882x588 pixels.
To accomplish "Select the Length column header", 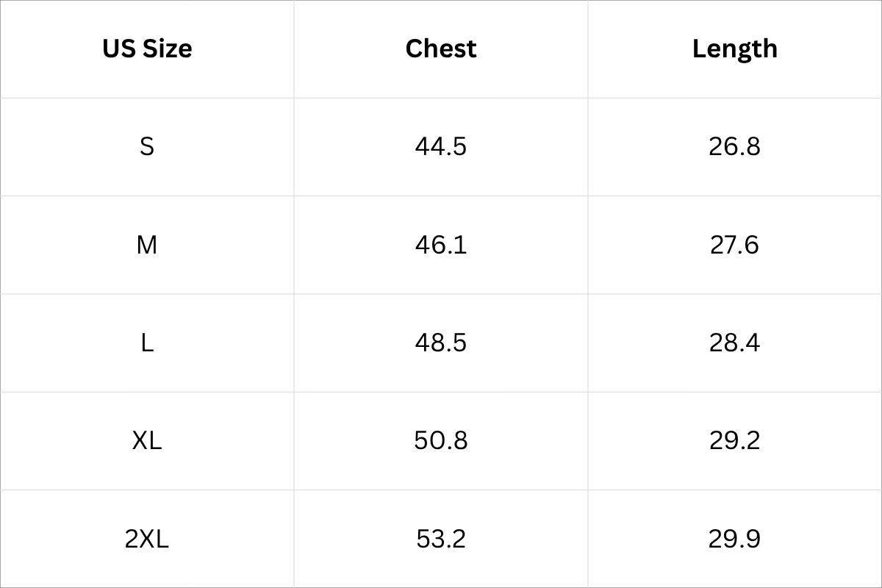I will (734, 49).
